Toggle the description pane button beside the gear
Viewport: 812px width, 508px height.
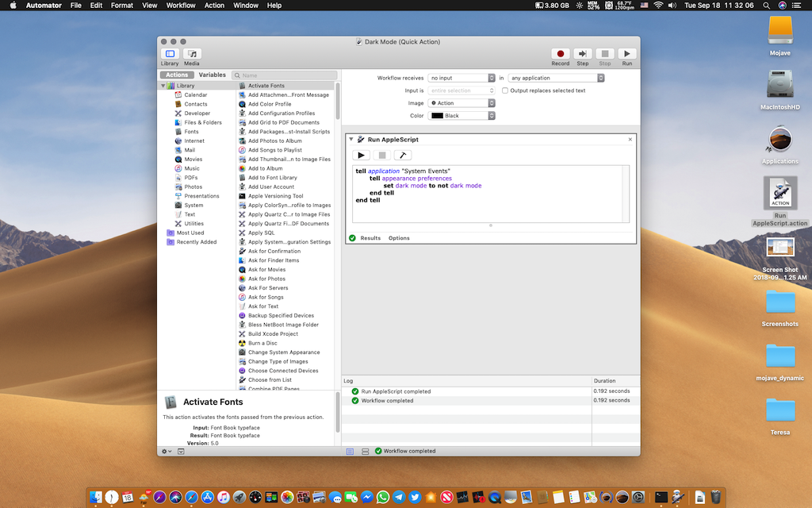181,452
